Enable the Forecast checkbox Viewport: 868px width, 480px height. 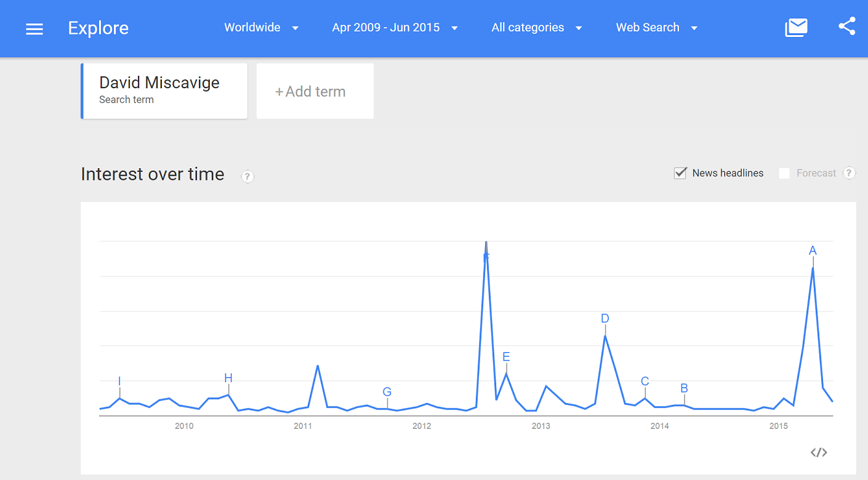(784, 173)
